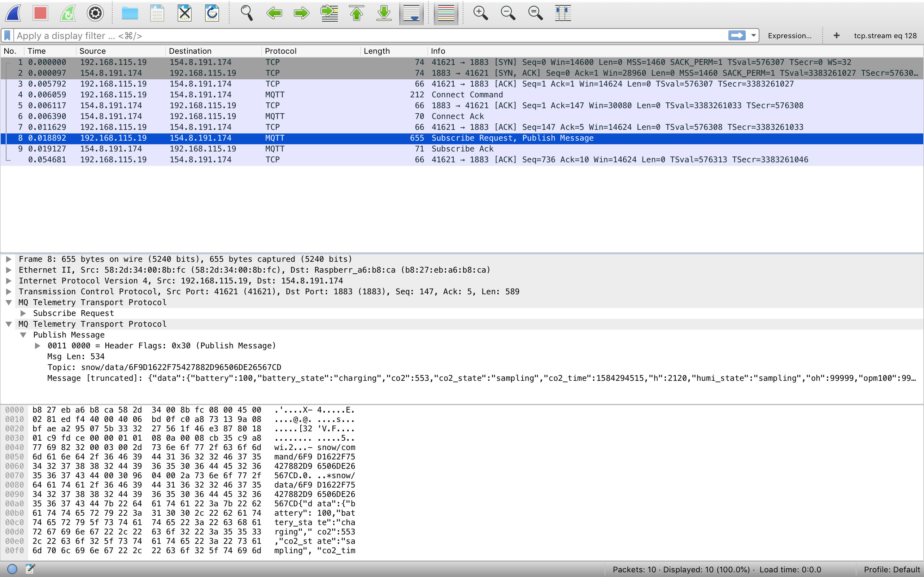This screenshot has height=577, width=924.
Task: Expand the Subscribe Request tree item
Action: click(23, 313)
